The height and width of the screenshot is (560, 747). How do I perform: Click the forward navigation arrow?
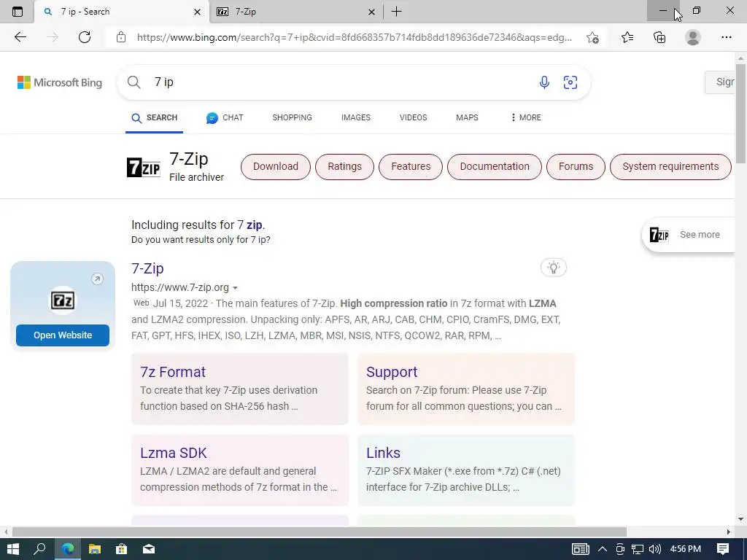pyautogui.click(x=53, y=37)
